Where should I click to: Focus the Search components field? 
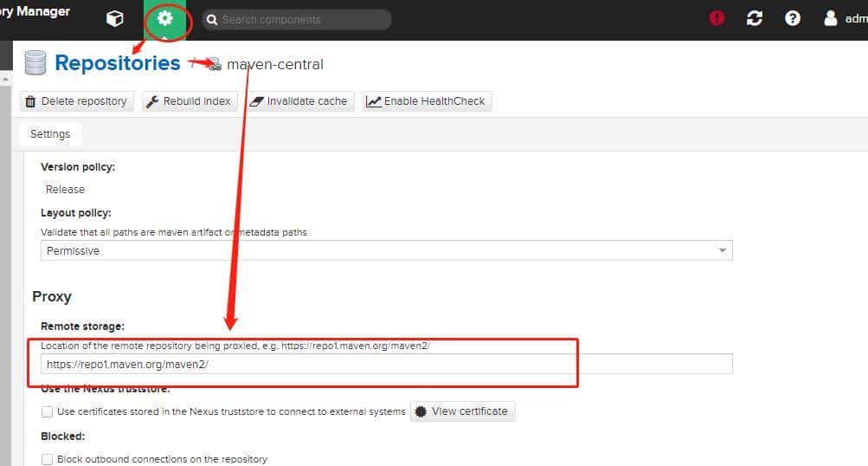tap(298, 20)
